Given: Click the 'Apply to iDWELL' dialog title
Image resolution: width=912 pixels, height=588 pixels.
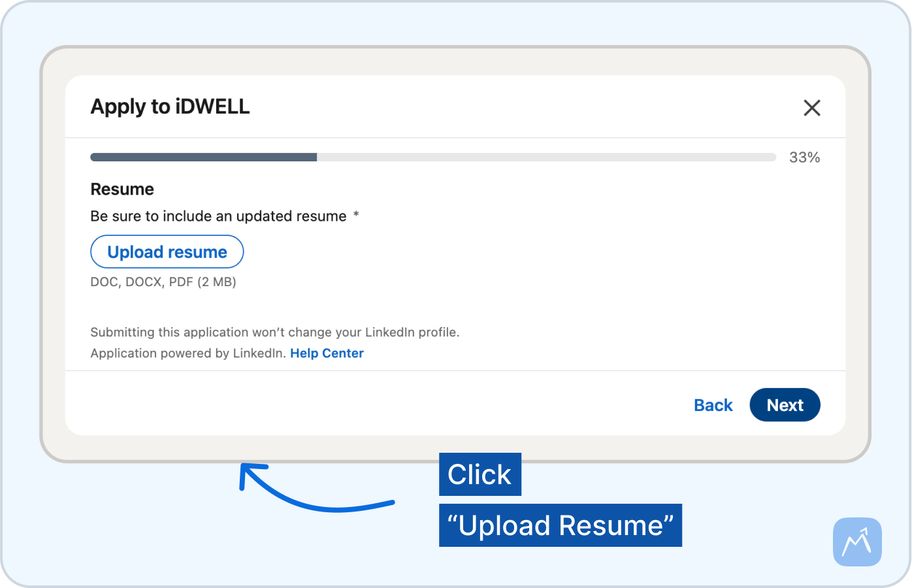Looking at the screenshot, I should [x=170, y=106].
